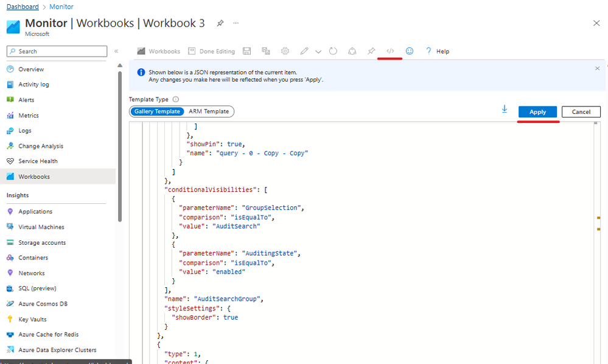Apply the JSON changes
The image size is (608, 364).
click(x=537, y=111)
